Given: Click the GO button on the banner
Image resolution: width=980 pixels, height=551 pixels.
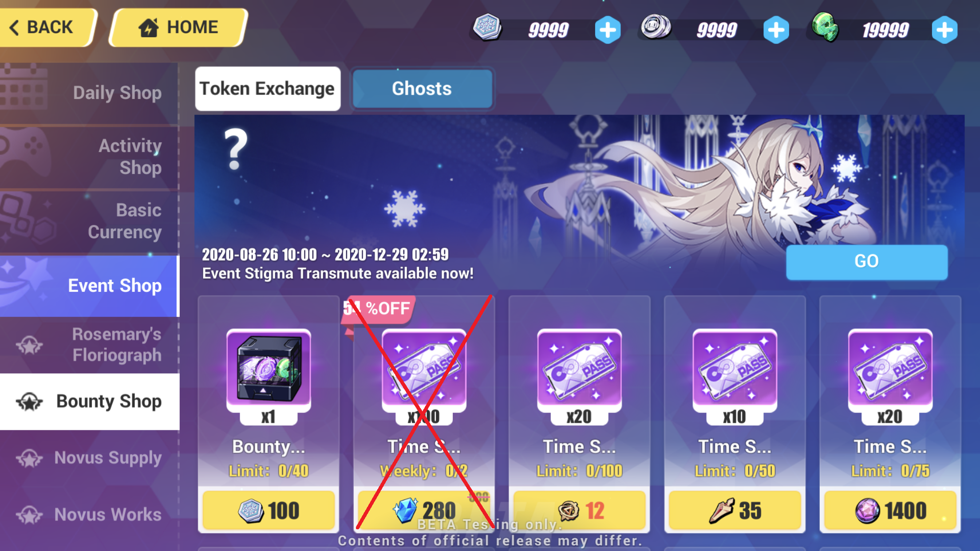Looking at the screenshot, I should click(867, 262).
